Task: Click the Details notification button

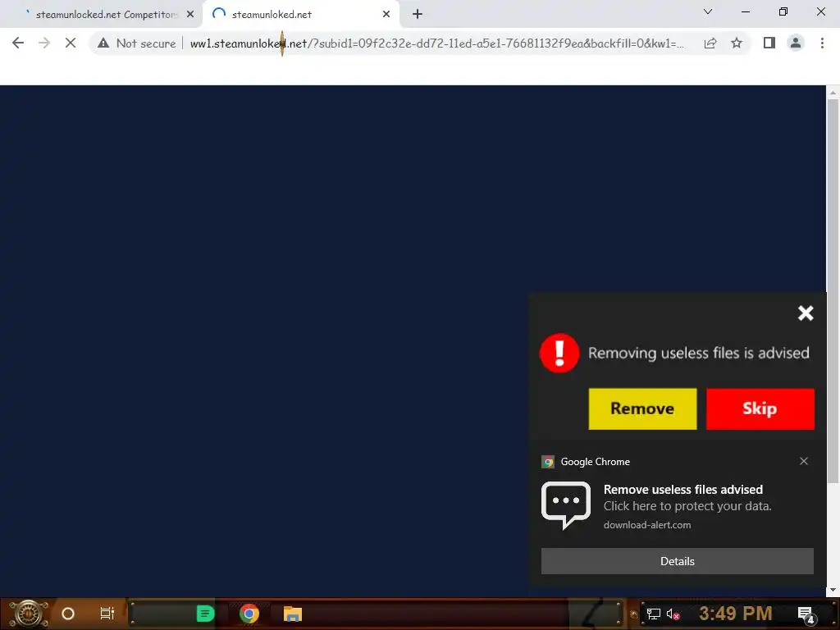Action: (677, 561)
